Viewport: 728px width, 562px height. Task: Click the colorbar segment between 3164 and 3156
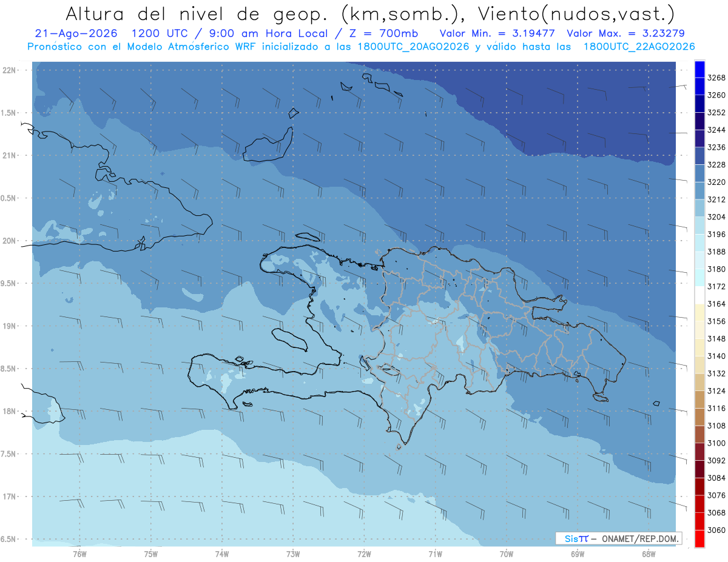699,312
